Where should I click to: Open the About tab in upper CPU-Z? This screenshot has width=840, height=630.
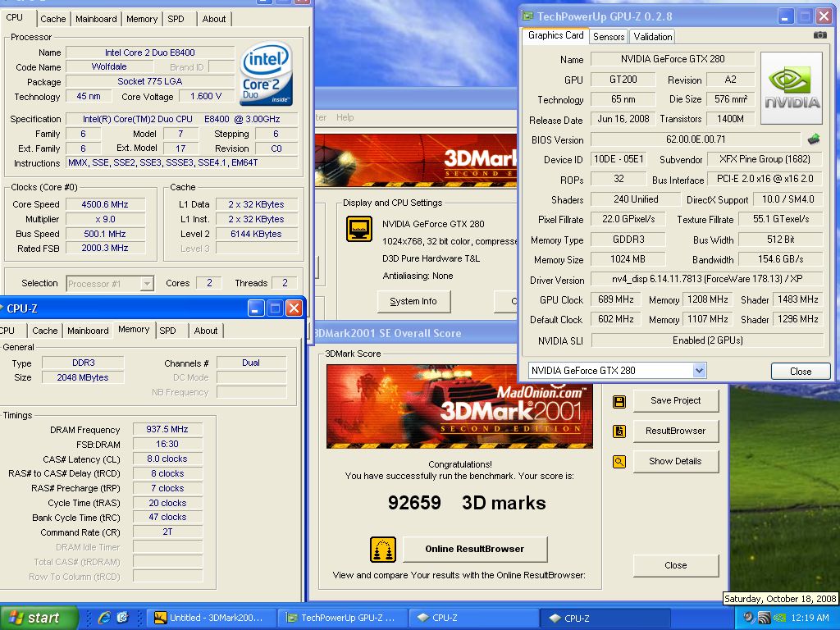pos(214,19)
